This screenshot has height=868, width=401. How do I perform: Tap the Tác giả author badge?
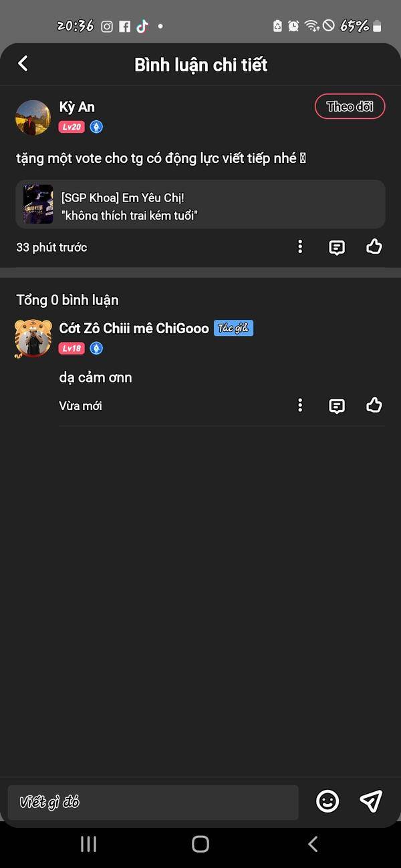tap(233, 328)
